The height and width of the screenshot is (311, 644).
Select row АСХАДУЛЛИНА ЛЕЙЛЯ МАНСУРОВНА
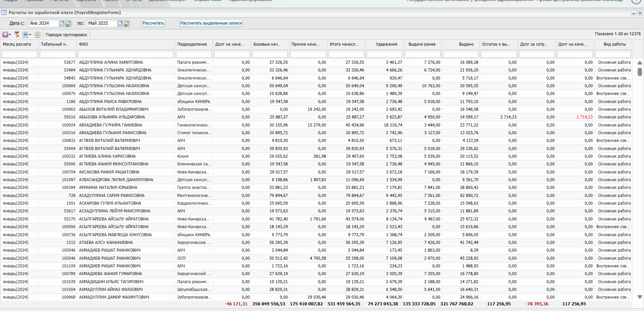[316, 211]
